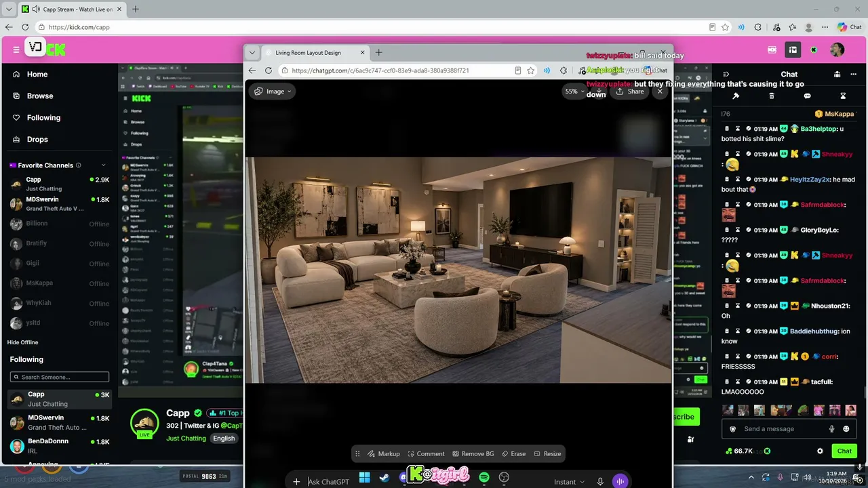Click the hourglass slow mode icon
The width and height of the screenshot is (868, 488).
point(843,96)
